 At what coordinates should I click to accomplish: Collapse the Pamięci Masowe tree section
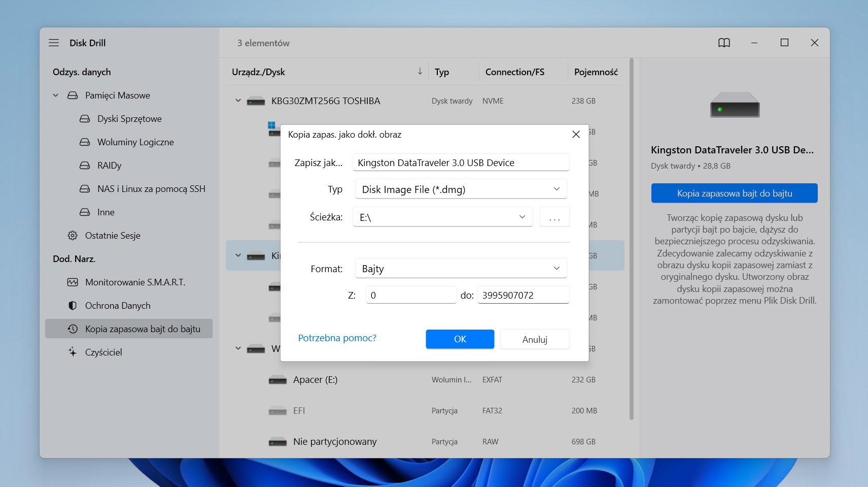click(56, 95)
